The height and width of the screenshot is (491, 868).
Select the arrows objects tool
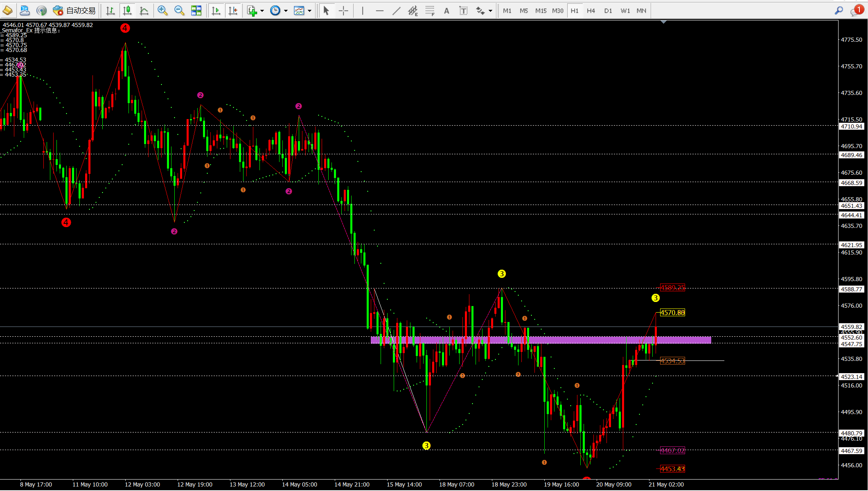click(480, 11)
